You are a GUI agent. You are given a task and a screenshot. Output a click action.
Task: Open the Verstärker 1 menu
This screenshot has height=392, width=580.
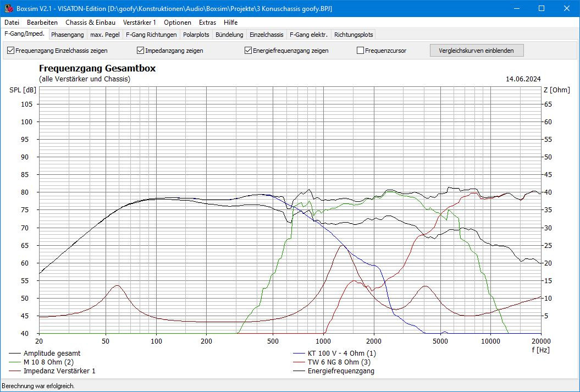point(139,23)
